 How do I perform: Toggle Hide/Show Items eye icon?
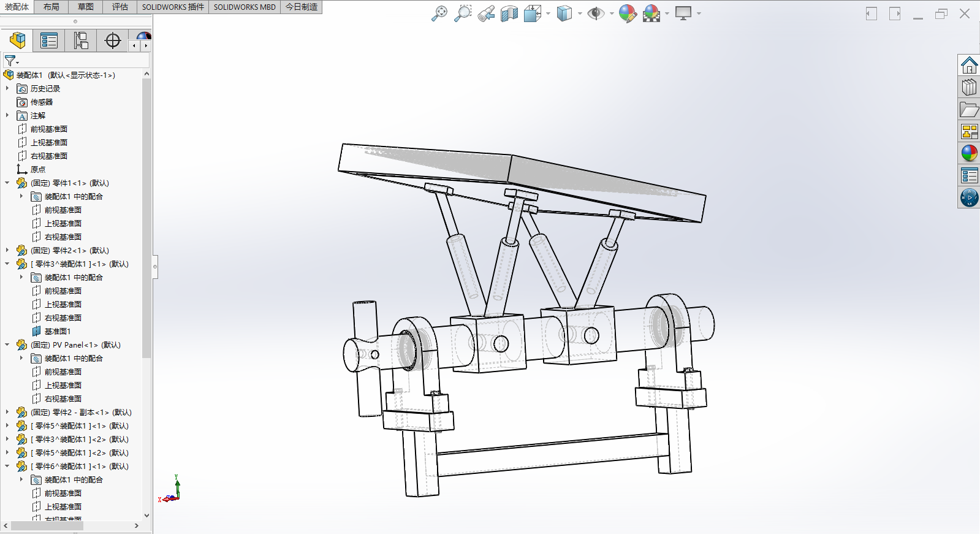click(x=595, y=13)
